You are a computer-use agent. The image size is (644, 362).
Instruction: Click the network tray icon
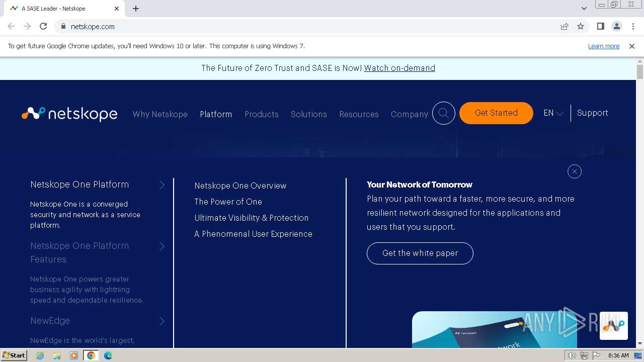coord(584,355)
